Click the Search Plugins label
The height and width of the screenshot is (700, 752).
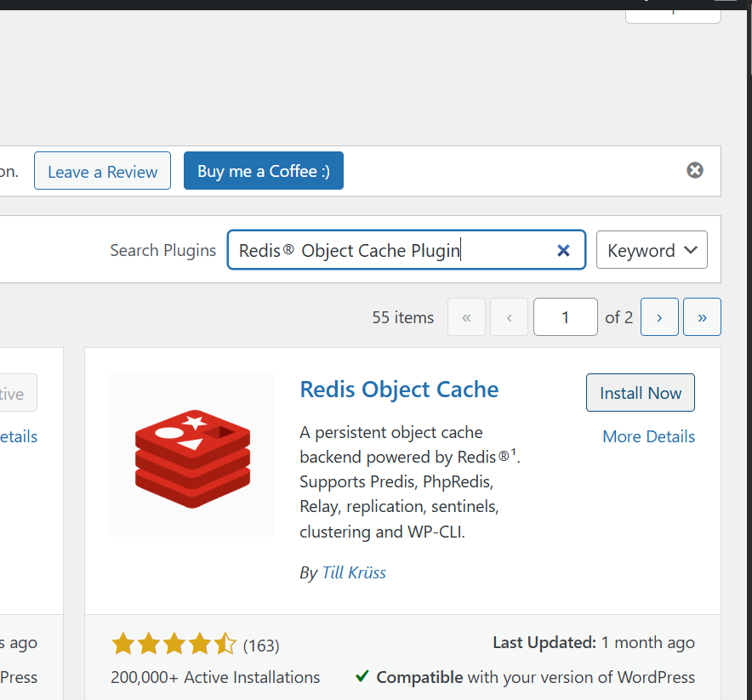[x=163, y=250]
